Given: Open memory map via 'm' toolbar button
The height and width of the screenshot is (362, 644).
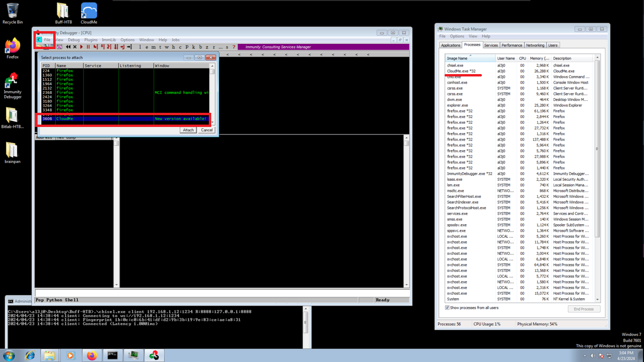Looking at the screenshot, I should pyautogui.click(x=153, y=47).
